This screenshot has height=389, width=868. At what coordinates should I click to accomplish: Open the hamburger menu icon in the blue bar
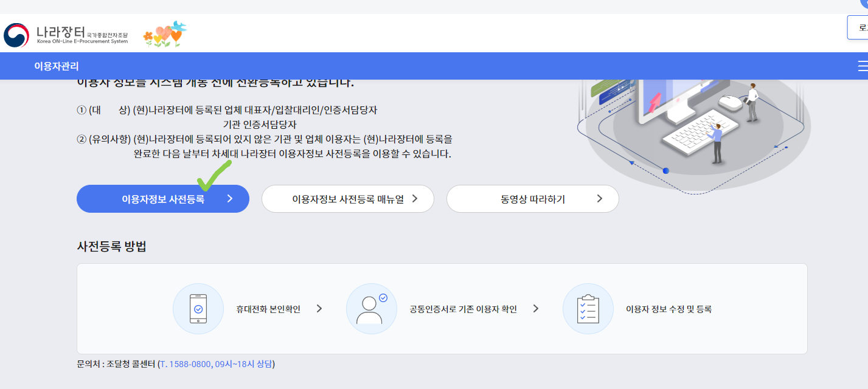click(x=863, y=66)
